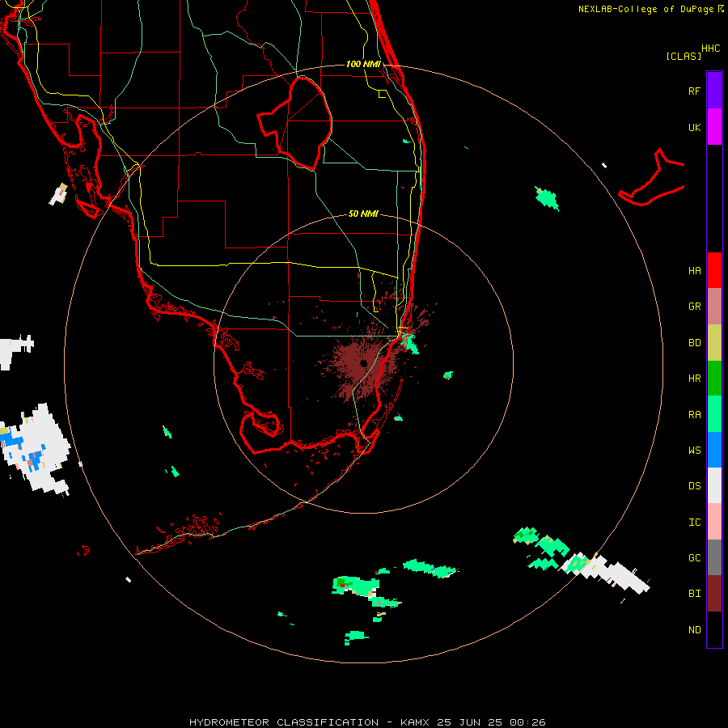Click the GC gray legend color
The height and width of the screenshot is (728, 728).
tap(714, 557)
